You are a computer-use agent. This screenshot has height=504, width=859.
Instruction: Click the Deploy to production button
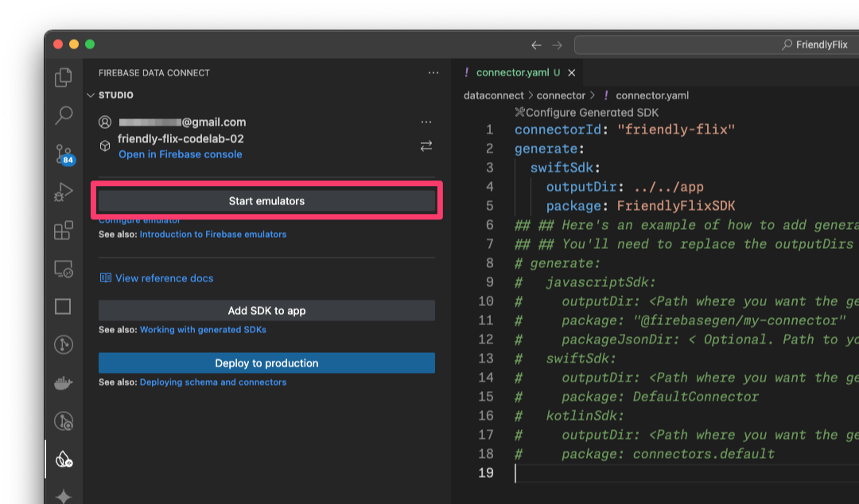(x=266, y=363)
